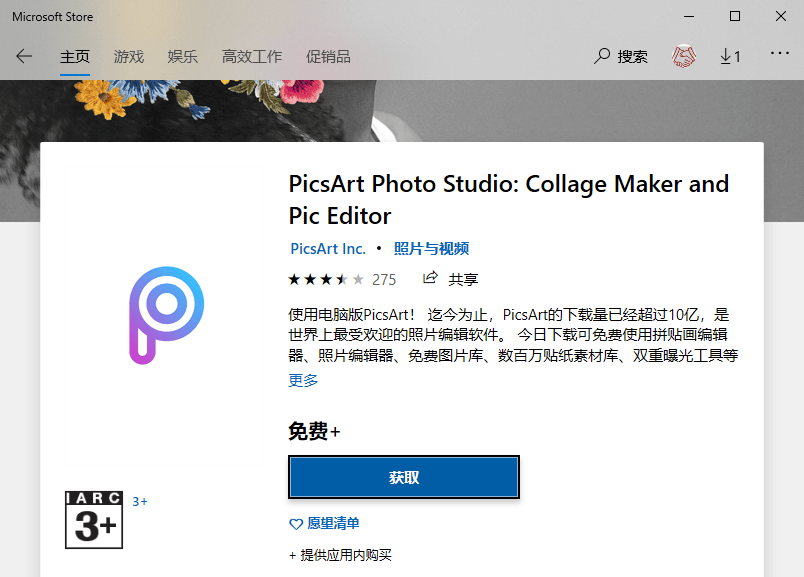
Task: Open the 照片与视频 category link
Action: coord(431,249)
